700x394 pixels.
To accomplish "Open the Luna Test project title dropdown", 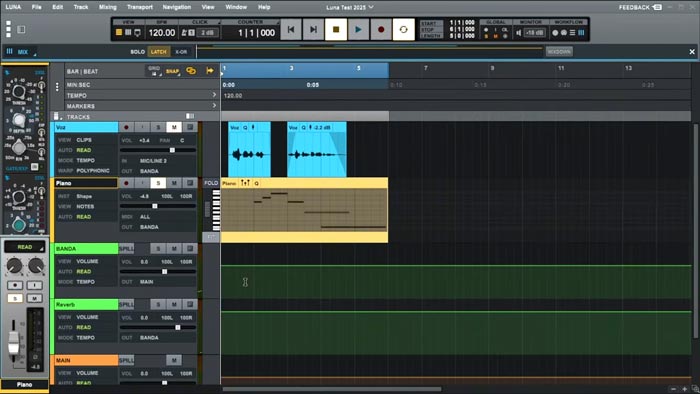I will coord(350,7).
